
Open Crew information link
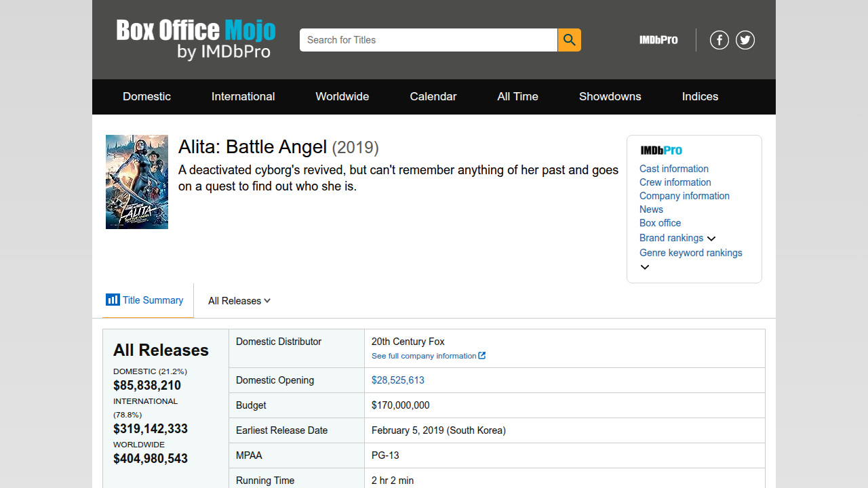pos(675,182)
